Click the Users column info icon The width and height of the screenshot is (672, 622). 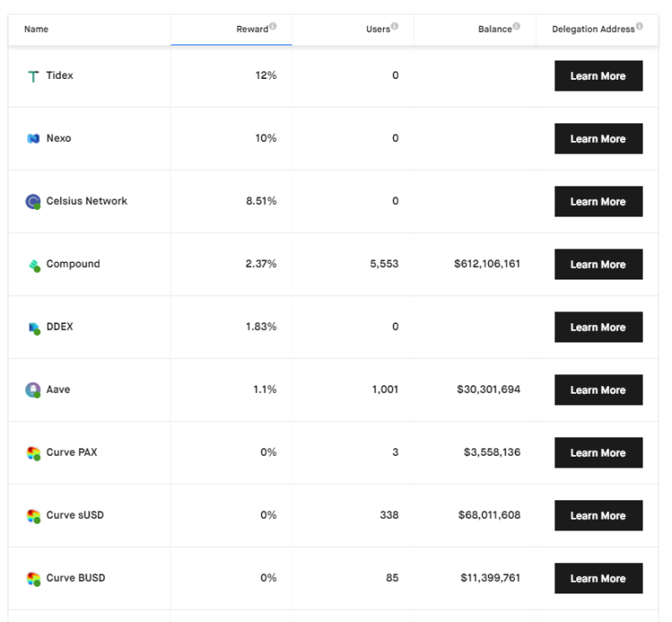(x=395, y=26)
